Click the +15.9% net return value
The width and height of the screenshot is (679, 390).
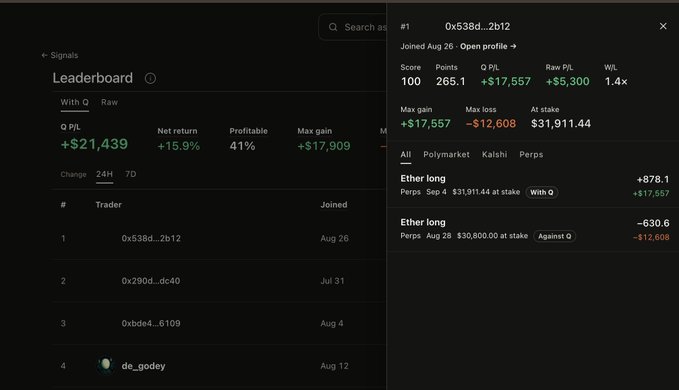point(178,146)
